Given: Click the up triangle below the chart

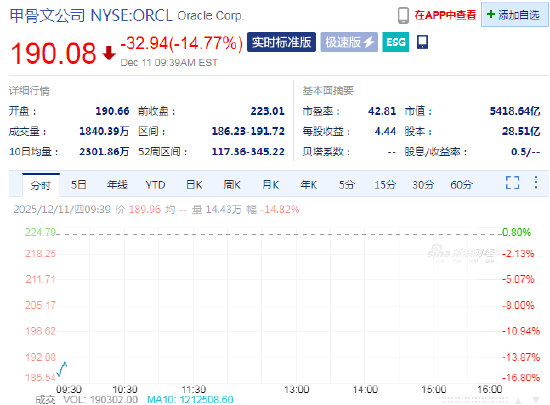Looking at the screenshot, I should point(518,400).
